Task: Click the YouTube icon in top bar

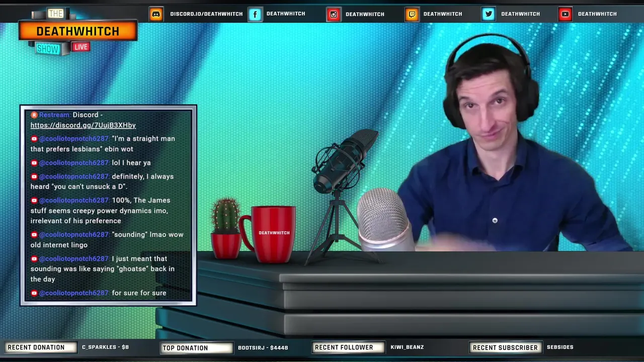Action: pyautogui.click(x=566, y=14)
